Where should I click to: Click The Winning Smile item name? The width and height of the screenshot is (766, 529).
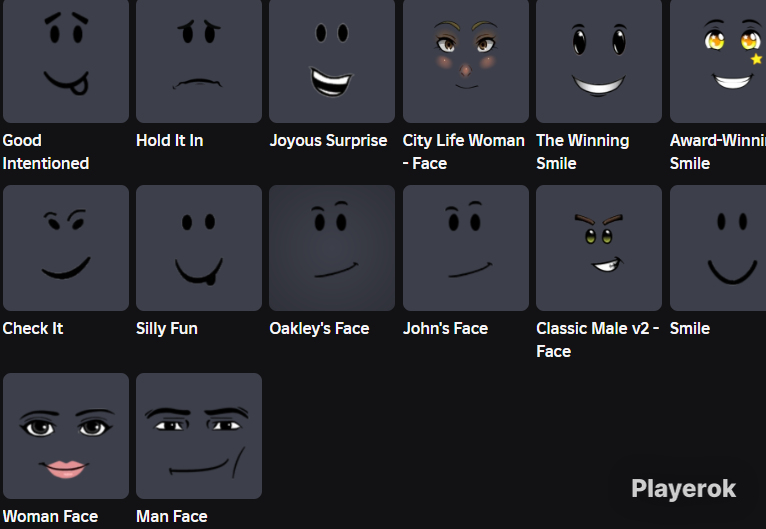pos(582,152)
